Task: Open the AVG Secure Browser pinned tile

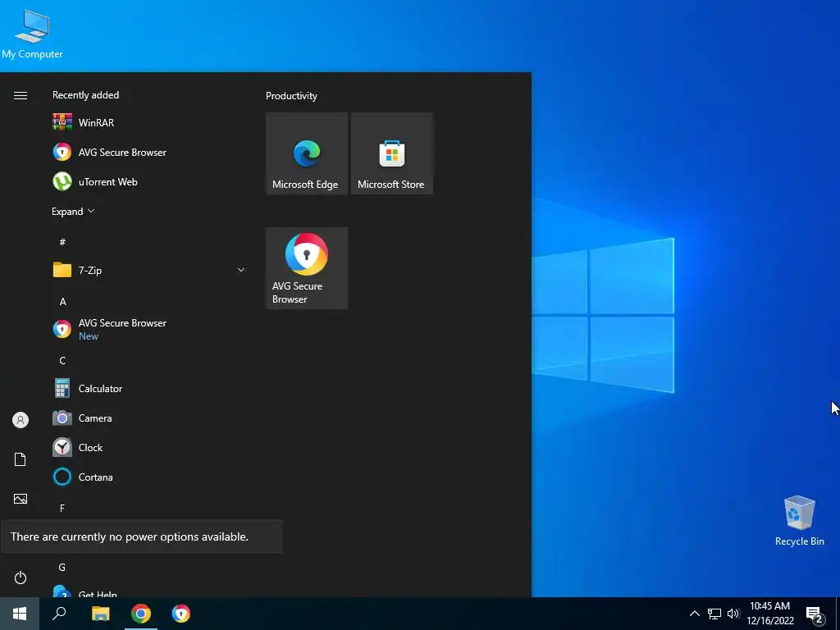Action: click(307, 268)
